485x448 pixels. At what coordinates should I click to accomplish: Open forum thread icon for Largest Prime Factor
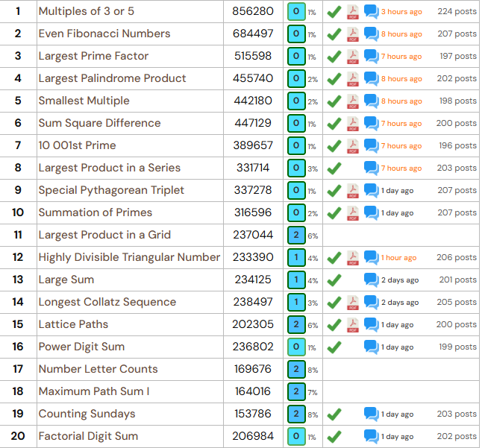(371, 57)
